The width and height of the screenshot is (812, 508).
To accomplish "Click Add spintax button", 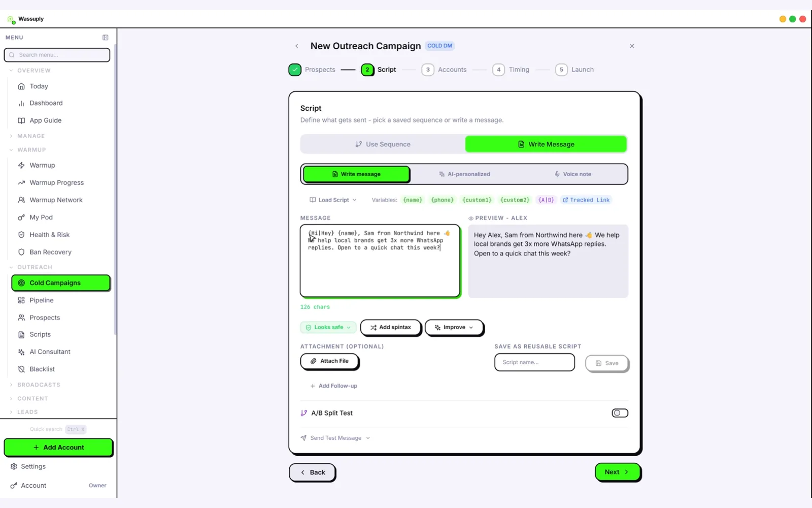I will click(x=390, y=328).
